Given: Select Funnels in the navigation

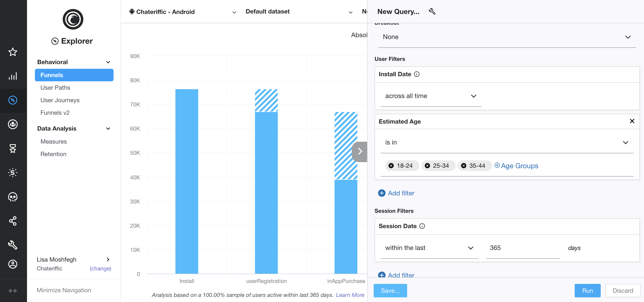Looking at the screenshot, I should coord(74,75).
